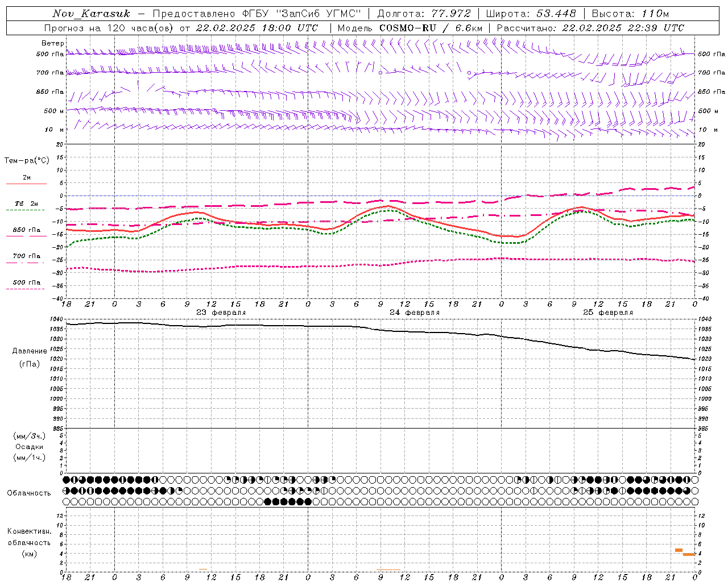Click the 'Прогноз на 120 часа(ов)' forecast text
Screen dimensions: 728x582
point(109,28)
